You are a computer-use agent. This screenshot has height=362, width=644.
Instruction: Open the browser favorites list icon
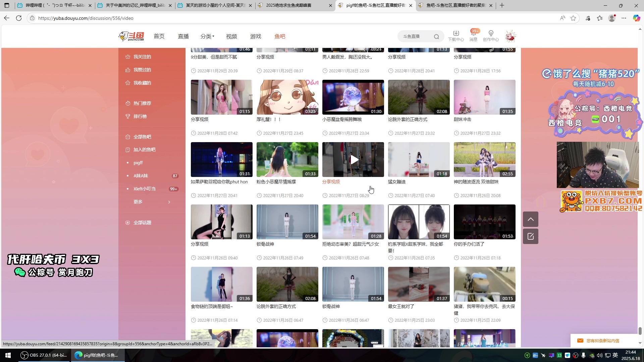point(600,18)
